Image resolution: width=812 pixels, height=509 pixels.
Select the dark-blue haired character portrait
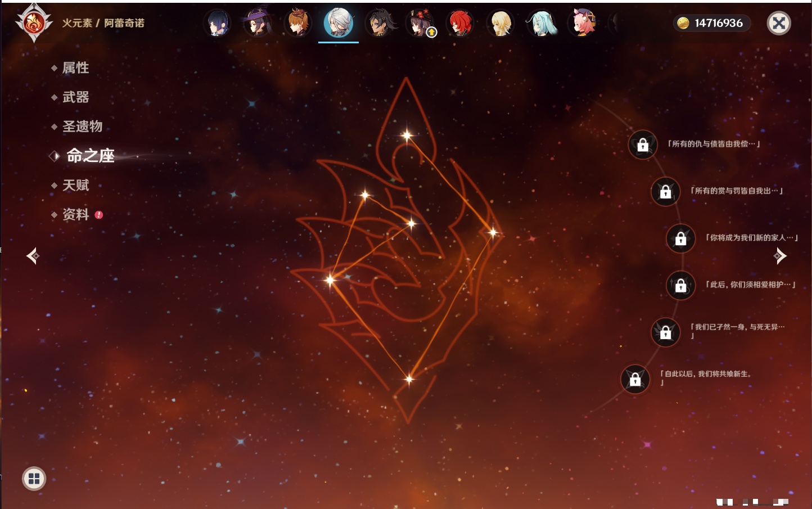[218, 23]
